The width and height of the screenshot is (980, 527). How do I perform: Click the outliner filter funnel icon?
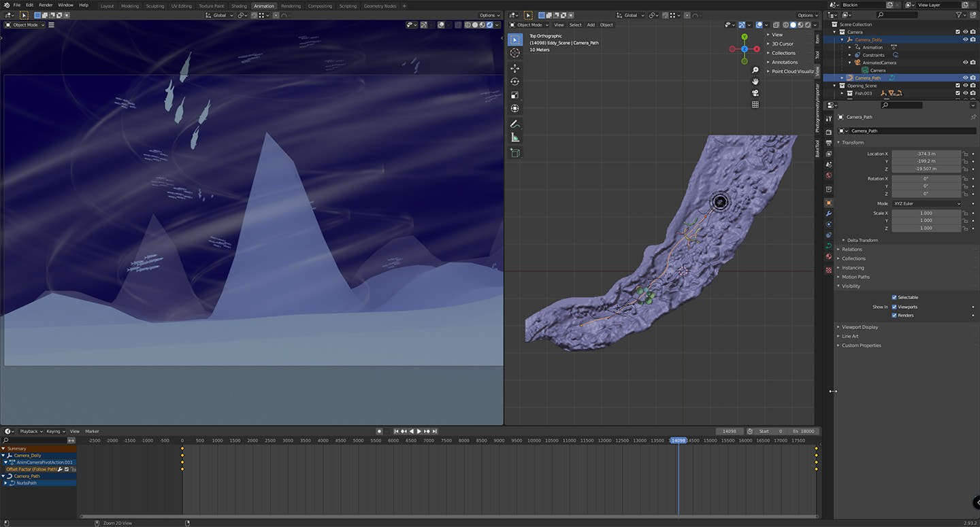pyautogui.click(x=958, y=14)
